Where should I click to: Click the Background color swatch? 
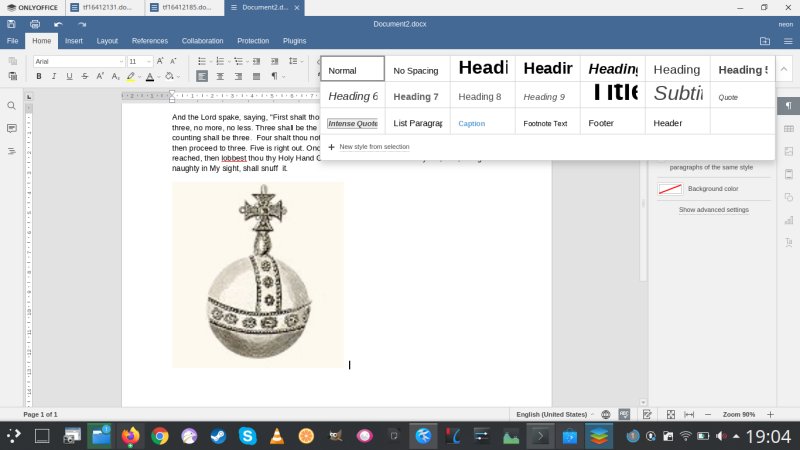coord(670,189)
